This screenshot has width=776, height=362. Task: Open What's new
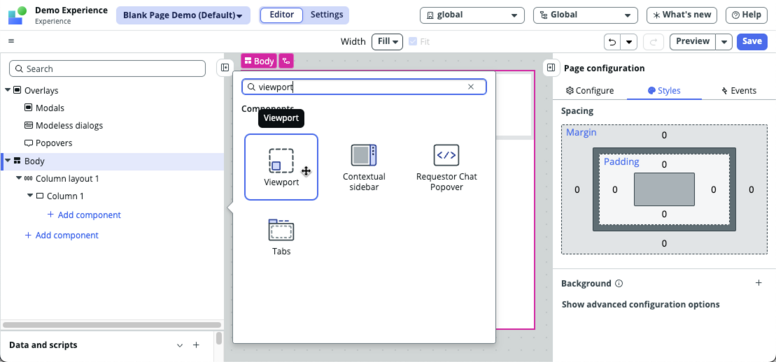pyautogui.click(x=682, y=15)
